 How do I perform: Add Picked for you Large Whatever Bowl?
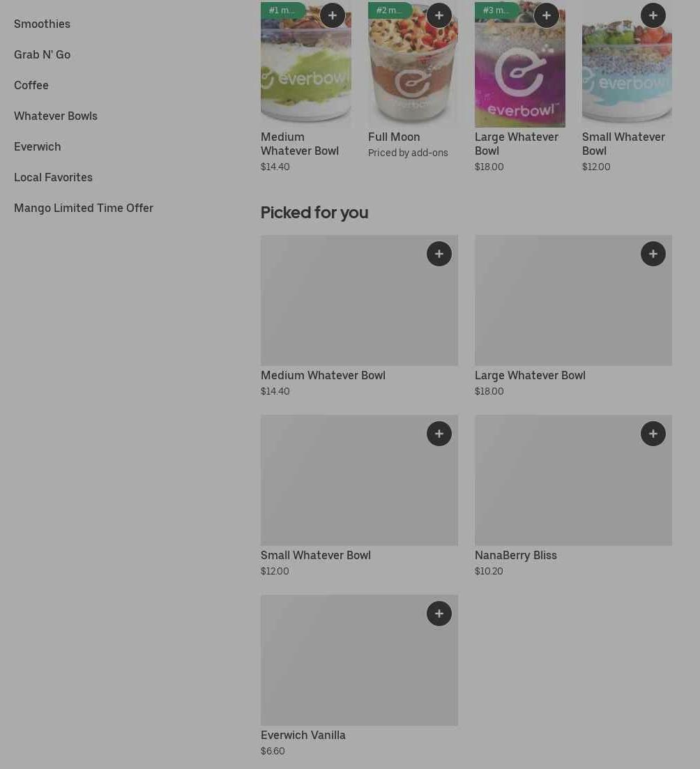653,254
